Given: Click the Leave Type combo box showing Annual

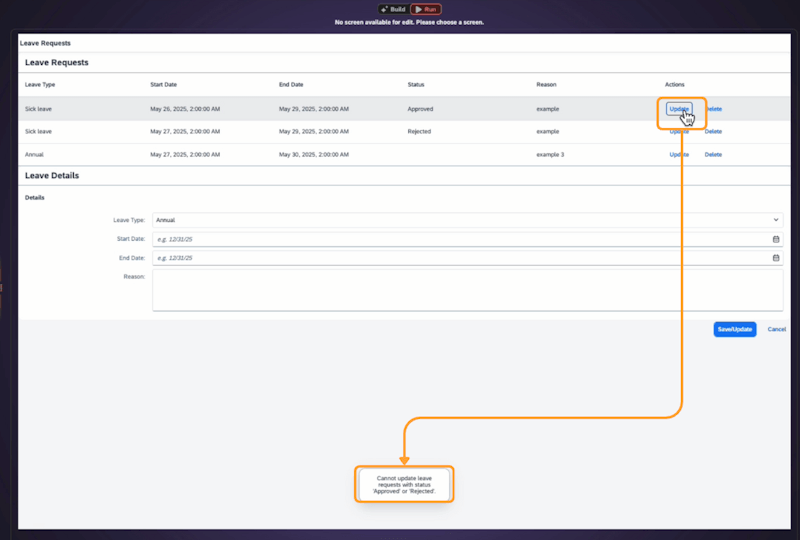Looking at the screenshot, I should (460, 219).
